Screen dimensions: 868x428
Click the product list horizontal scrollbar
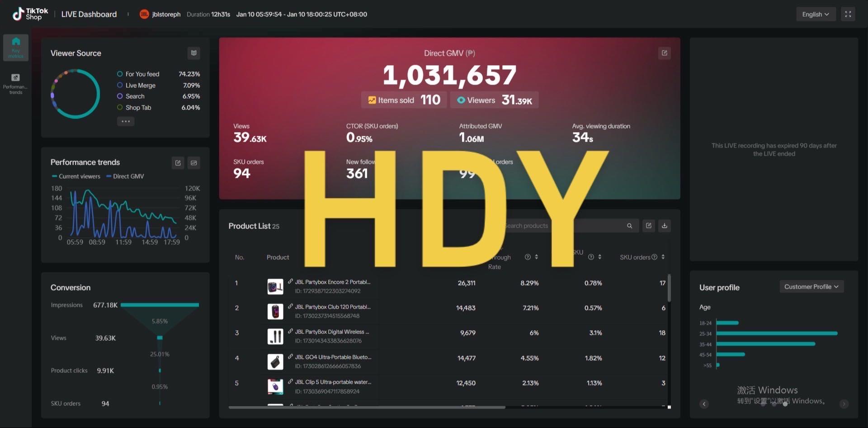367,407
